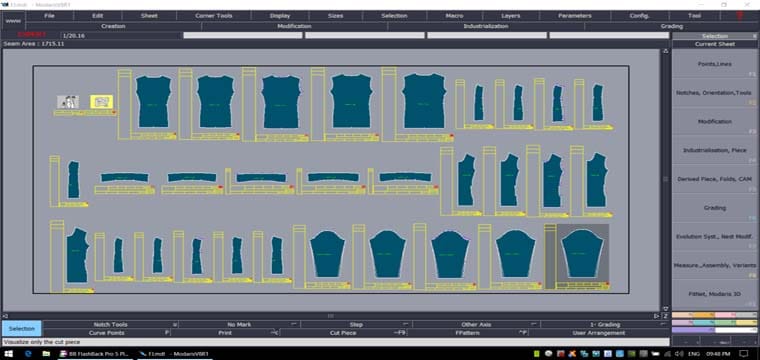Click the vertical scrollbar up arrow
The image size is (760, 360).
tap(665, 51)
